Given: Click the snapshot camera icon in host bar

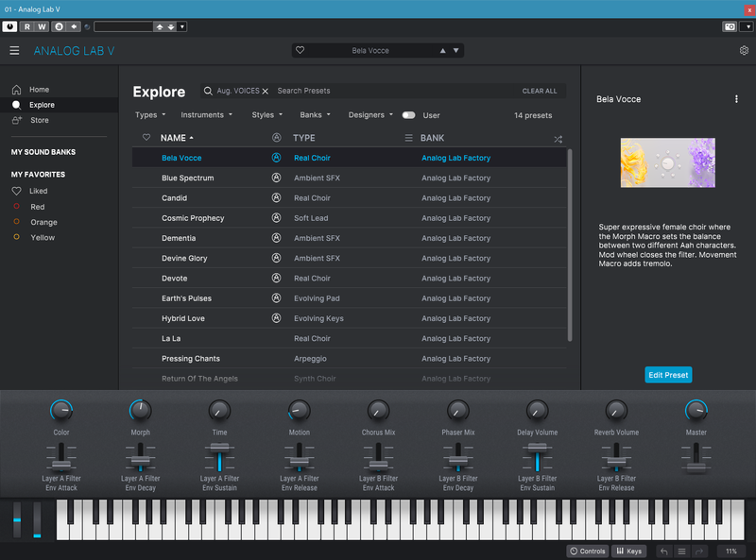Looking at the screenshot, I should (730, 26).
